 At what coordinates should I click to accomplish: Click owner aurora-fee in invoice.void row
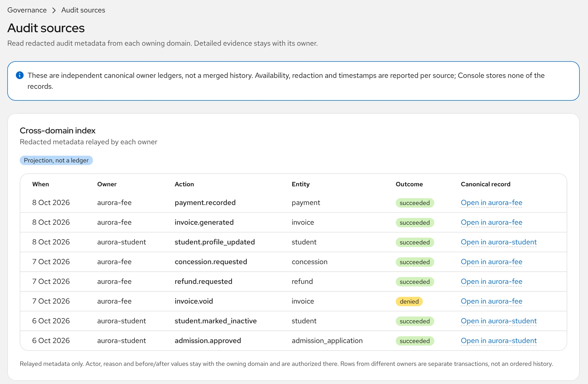point(114,301)
